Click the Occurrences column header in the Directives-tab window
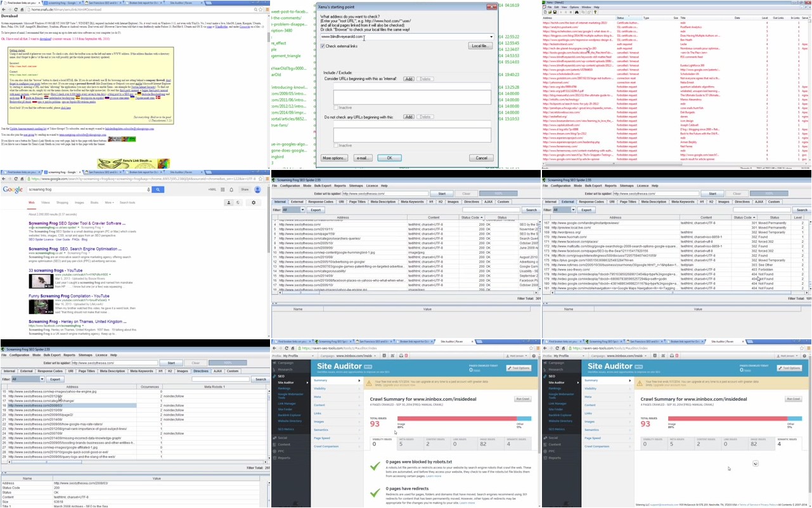This screenshot has width=812, height=508. click(x=150, y=386)
